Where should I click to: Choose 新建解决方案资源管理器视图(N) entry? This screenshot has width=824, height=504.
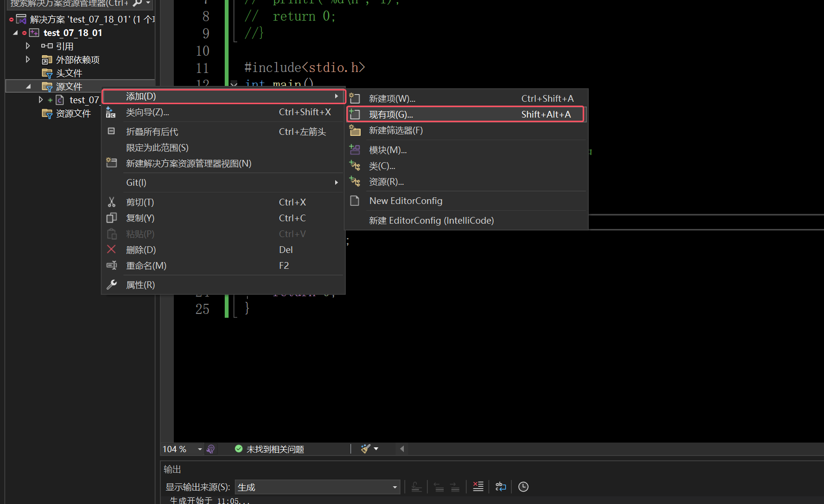click(224, 163)
